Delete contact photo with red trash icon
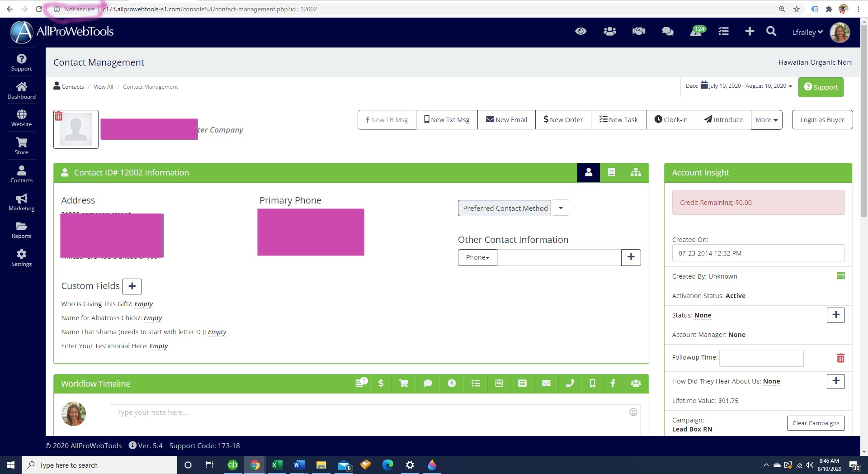Image resolution: width=868 pixels, height=474 pixels. [59, 116]
